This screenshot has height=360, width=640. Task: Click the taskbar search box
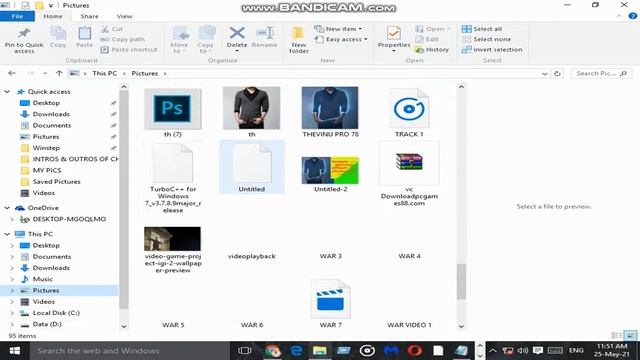click(129, 351)
